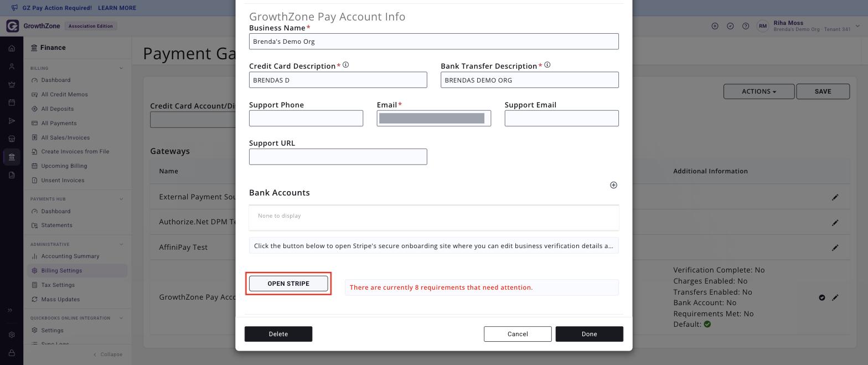
Task: Open the lock icon in left rail
Action: pyautogui.click(x=12, y=353)
